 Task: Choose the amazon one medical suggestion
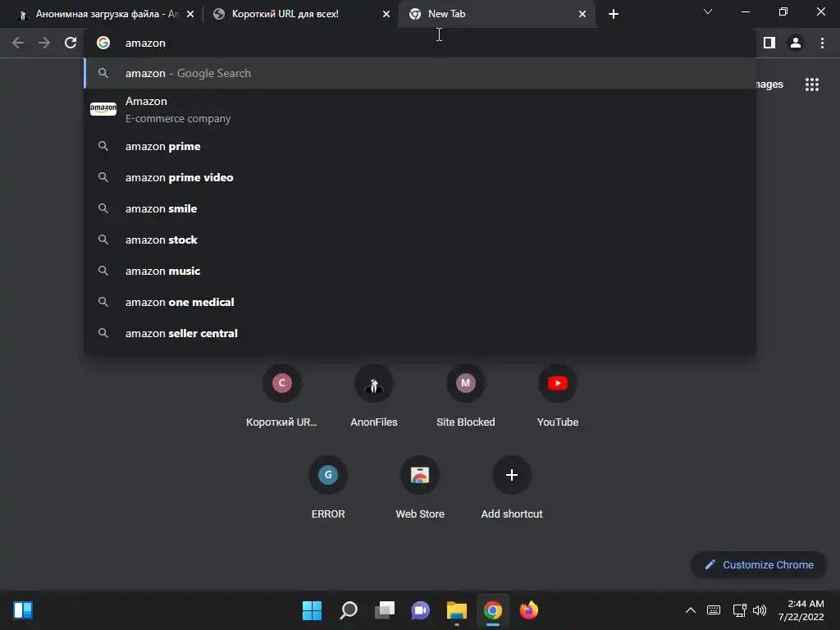pos(419,302)
